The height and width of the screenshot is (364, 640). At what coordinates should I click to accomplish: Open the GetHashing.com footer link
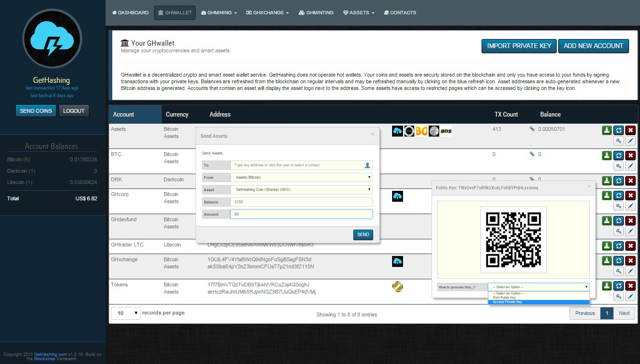[x=50, y=354]
